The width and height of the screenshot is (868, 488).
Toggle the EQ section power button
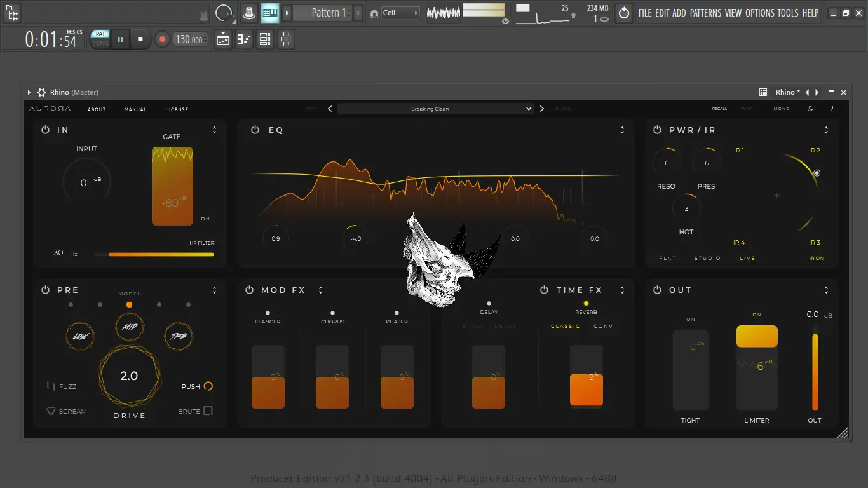[x=255, y=130]
